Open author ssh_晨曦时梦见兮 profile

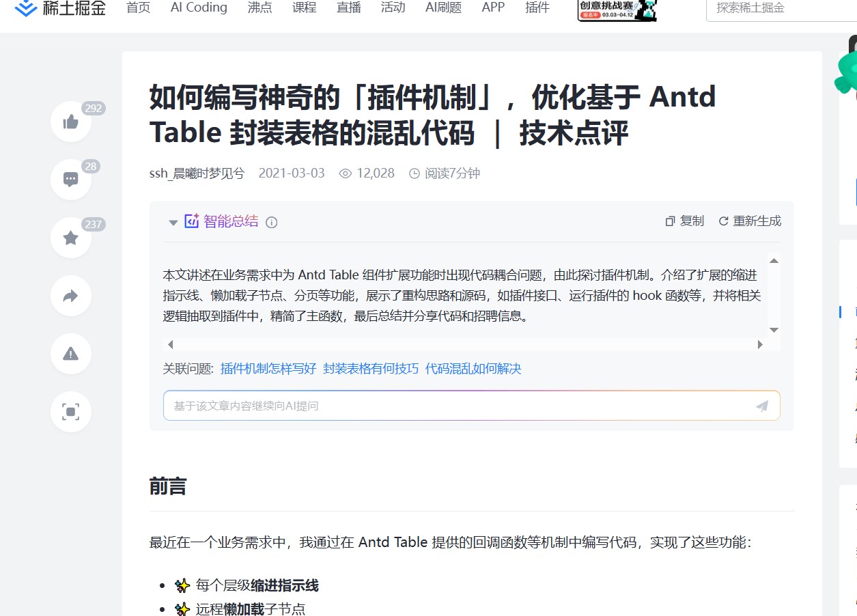(197, 173)
